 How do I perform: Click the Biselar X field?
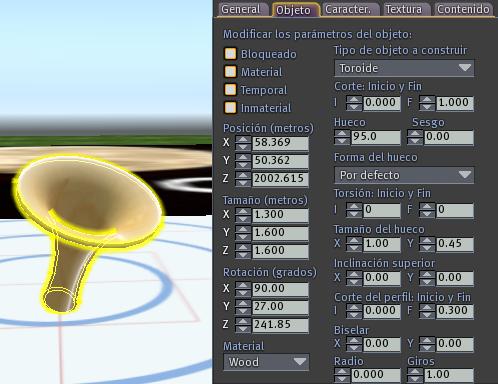click(x=382, y=344)
